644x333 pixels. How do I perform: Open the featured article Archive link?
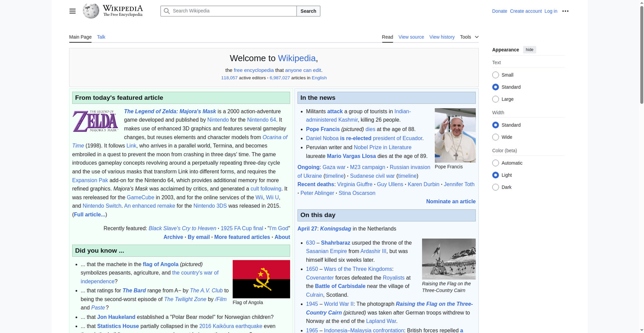173,237
